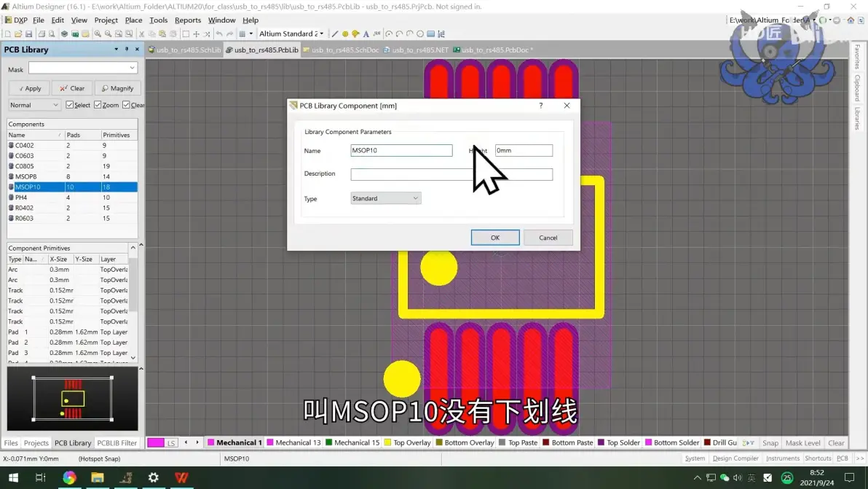Click the Height field showing 0mm
The height and width of the screenshot is (489, 868).
coord(524,150)
